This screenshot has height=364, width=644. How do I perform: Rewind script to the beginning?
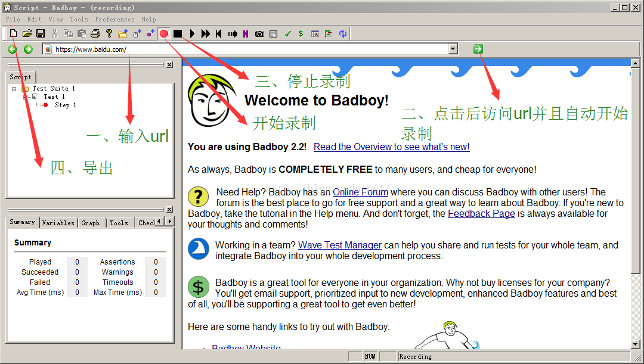coord(219,33)
